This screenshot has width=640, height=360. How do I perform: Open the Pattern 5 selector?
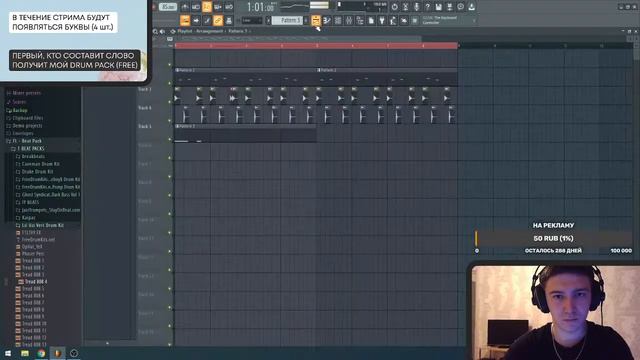pyautogui.click(x=287, y=20)
